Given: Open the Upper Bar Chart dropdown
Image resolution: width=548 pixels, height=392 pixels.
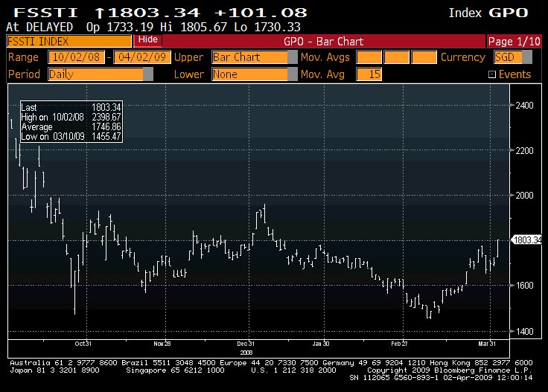Looking at the screenshot, I should [x=255, y=57].
